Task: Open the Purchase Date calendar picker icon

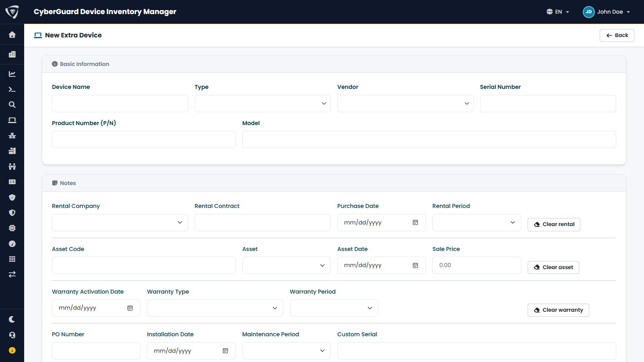Action: [415, 222]
